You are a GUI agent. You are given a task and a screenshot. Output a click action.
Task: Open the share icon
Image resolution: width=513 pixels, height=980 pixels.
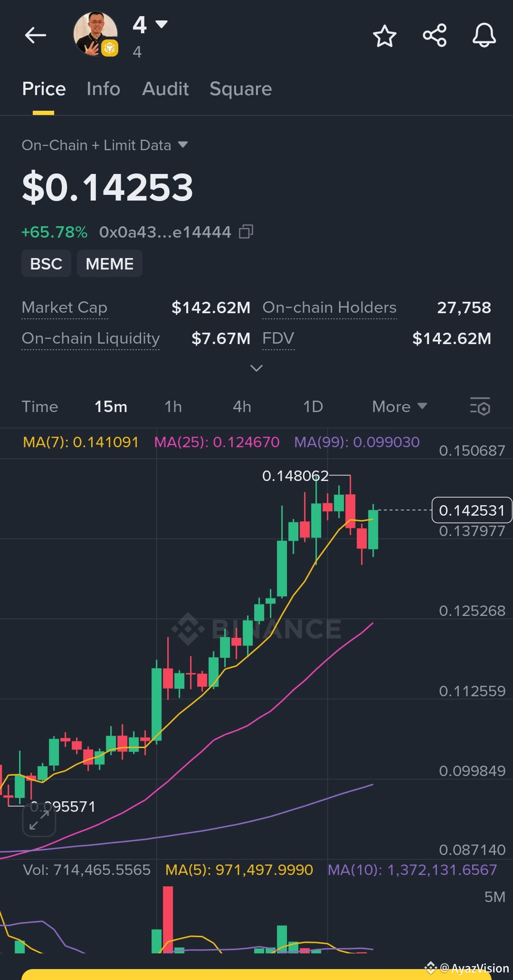pyautogui.click(x=434, y=36)
